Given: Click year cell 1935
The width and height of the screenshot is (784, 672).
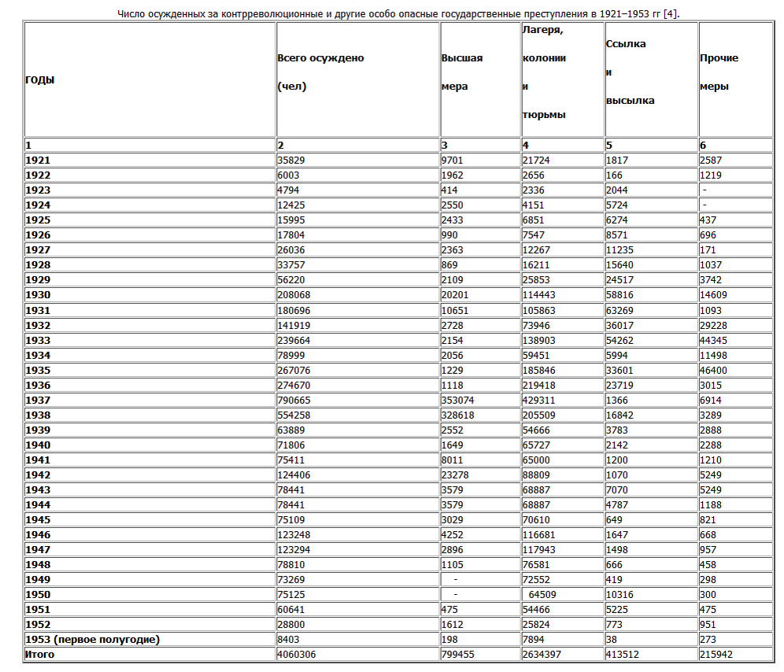Looking at the screenshot, I should [x=150, y=371].
